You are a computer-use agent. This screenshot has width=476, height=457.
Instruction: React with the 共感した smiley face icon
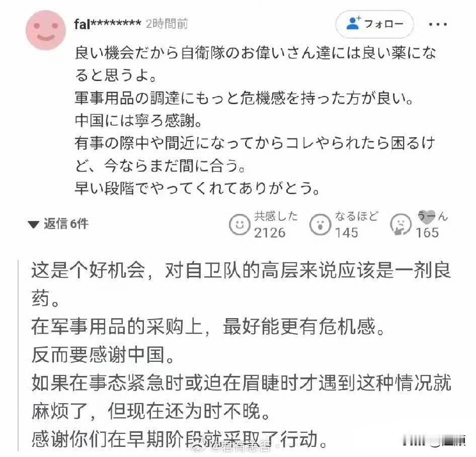239,224
